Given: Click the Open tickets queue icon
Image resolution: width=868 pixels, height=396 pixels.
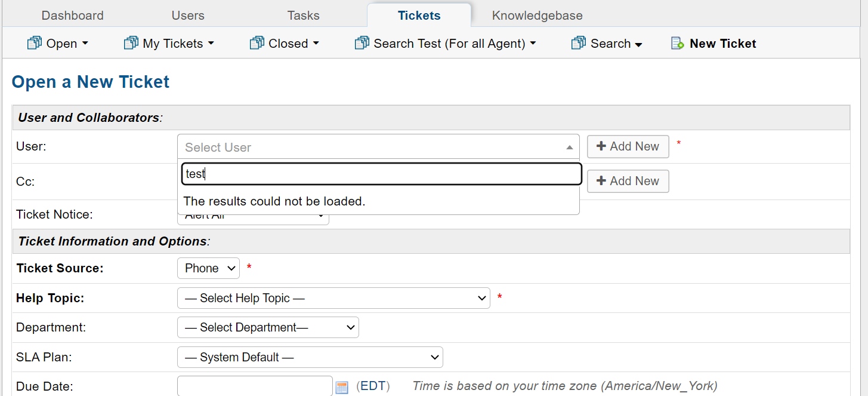Looking at the screenshot, I should 35,43.
